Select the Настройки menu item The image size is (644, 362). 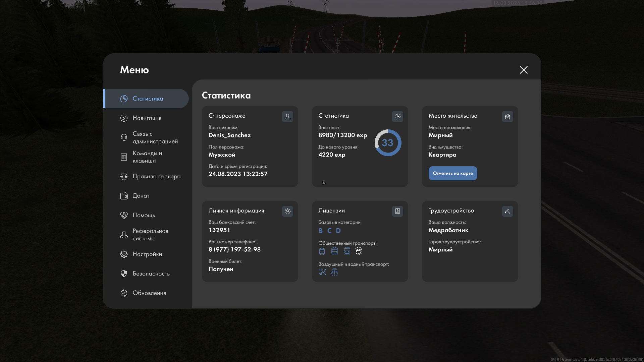147,254
